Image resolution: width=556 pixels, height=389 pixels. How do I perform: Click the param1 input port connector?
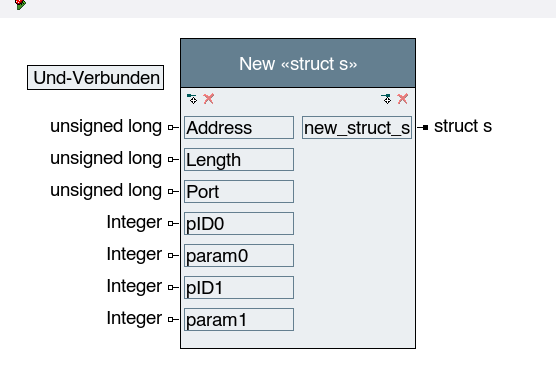[x=171, y=319]
